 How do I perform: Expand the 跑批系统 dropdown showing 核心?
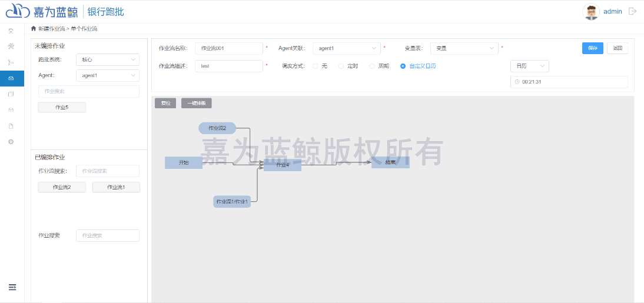107,59
